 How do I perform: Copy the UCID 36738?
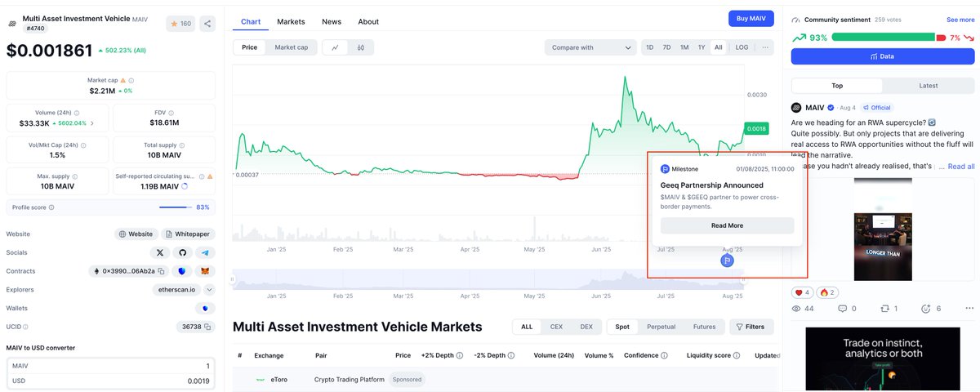pyautogui.click(x=208, y=327)
